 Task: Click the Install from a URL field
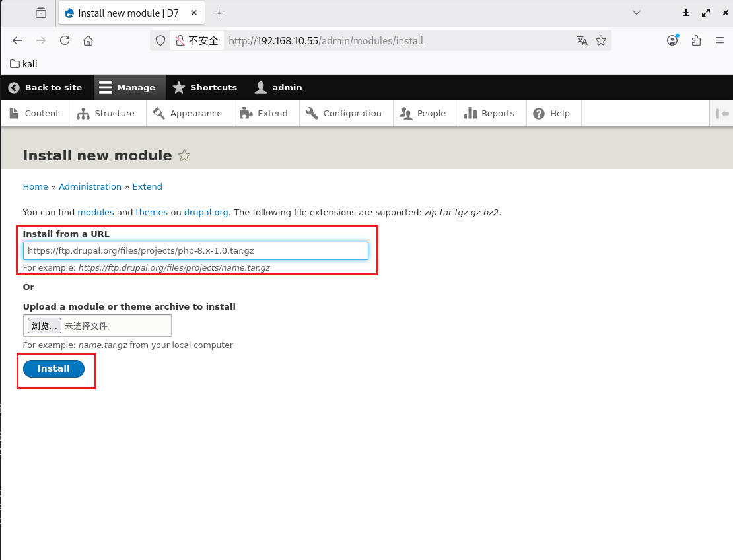[195, 251]
